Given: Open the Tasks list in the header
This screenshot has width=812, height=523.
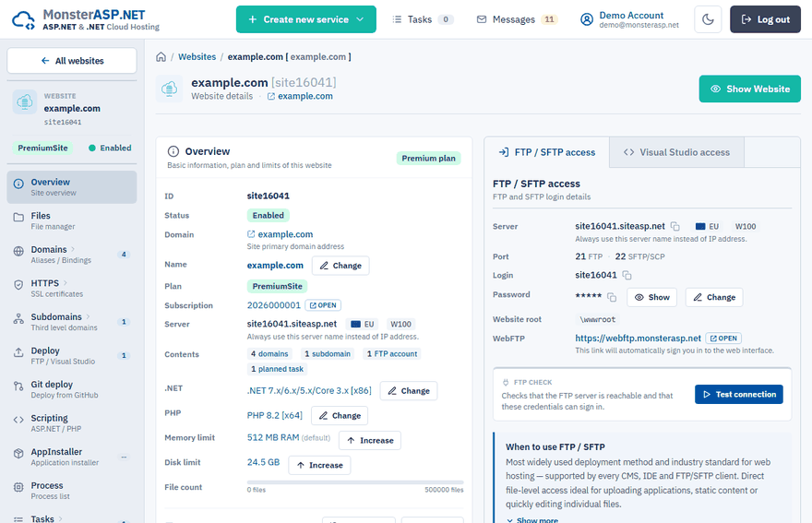Looking at the screenshot, I should 423,19.
